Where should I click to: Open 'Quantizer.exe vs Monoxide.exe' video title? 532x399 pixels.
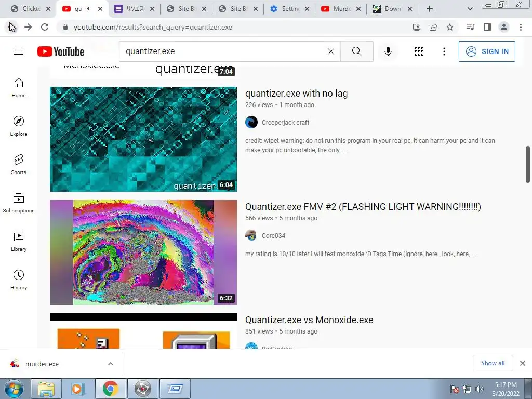point(309,320)
